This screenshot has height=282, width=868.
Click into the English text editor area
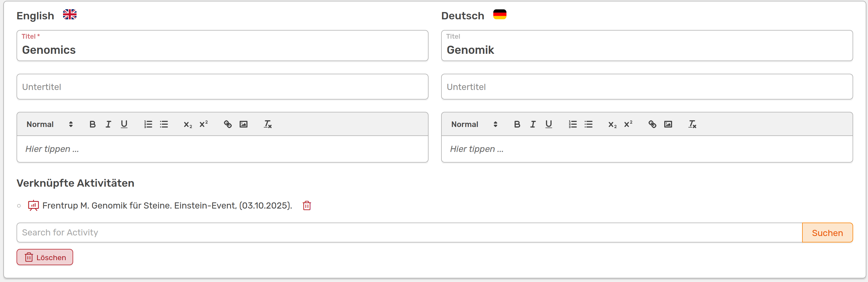[x=222, y=149]
